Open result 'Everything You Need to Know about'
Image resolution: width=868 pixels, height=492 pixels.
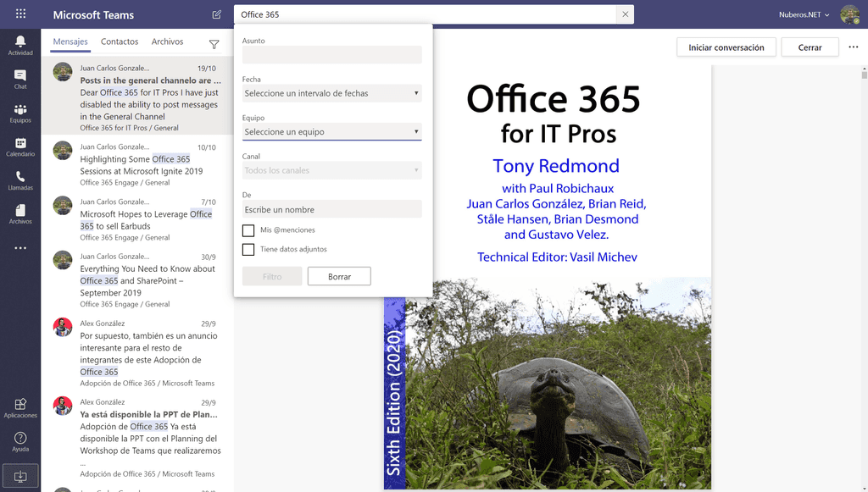tap(137, 279)
